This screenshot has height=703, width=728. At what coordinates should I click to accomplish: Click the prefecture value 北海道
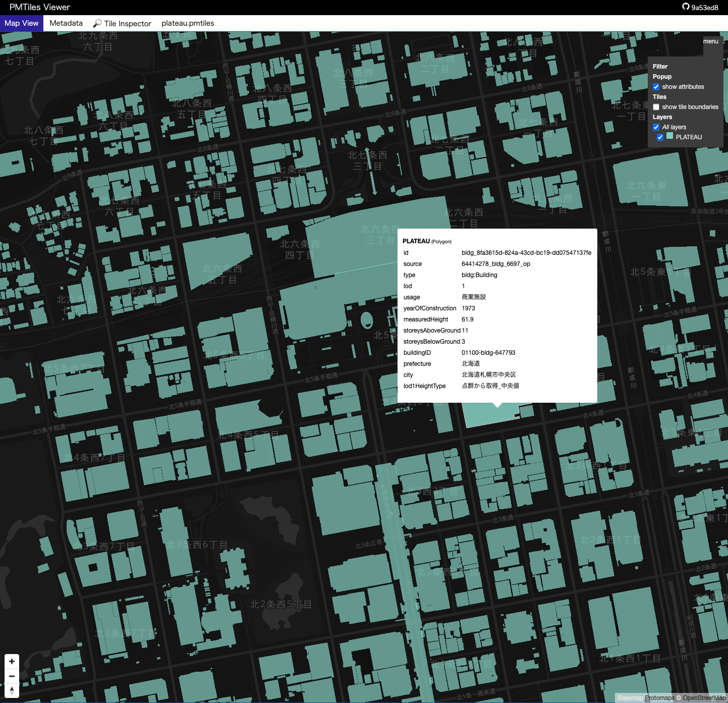pos(471,364)
